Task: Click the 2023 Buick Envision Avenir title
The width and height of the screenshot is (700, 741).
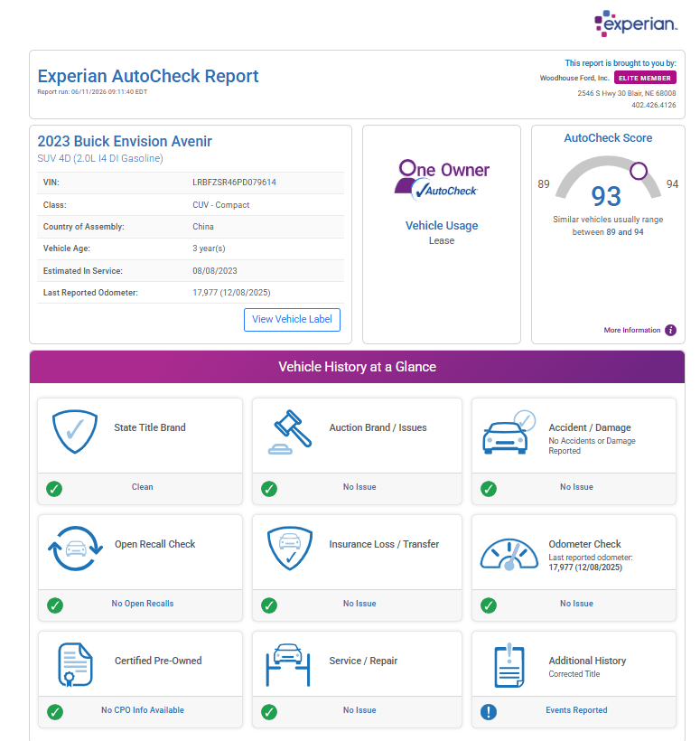Action: [x=125, y=141]
